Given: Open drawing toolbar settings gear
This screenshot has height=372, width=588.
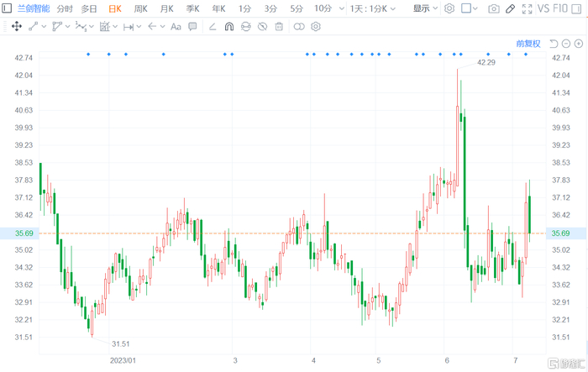Looking at the screenshot, I should click(316, 26).
